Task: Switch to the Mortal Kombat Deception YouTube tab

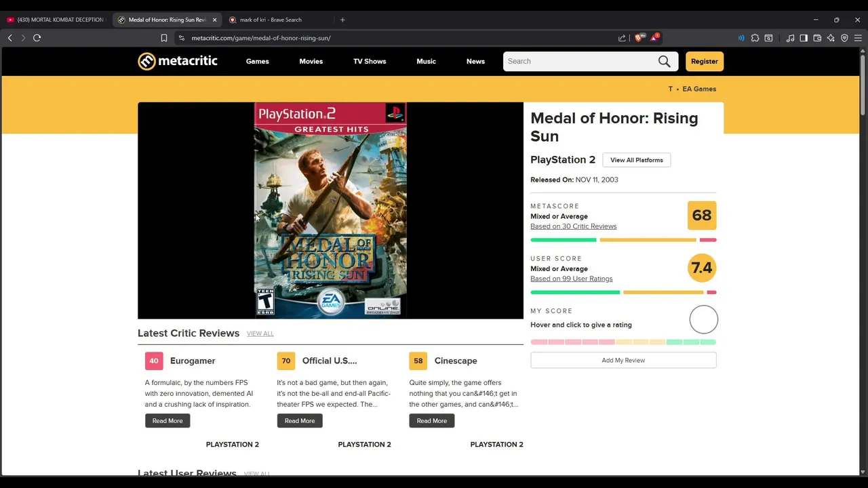Action: tap(54, 20)
